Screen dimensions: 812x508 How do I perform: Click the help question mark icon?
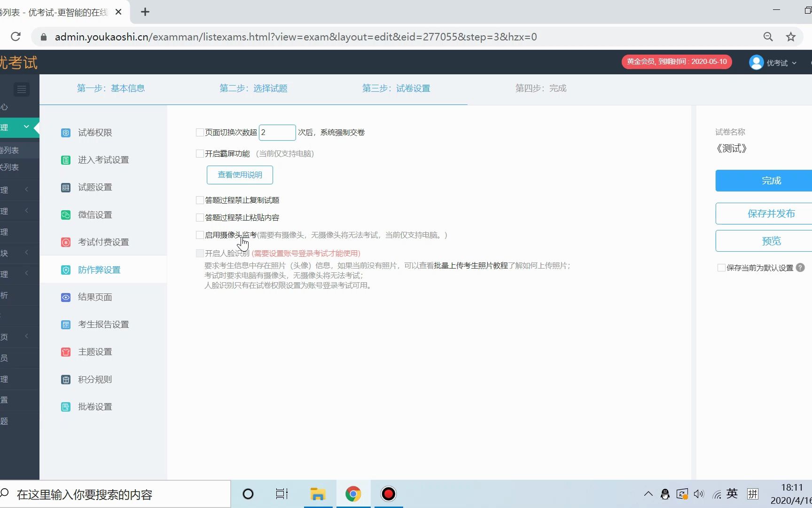click(x=800, y=268)
